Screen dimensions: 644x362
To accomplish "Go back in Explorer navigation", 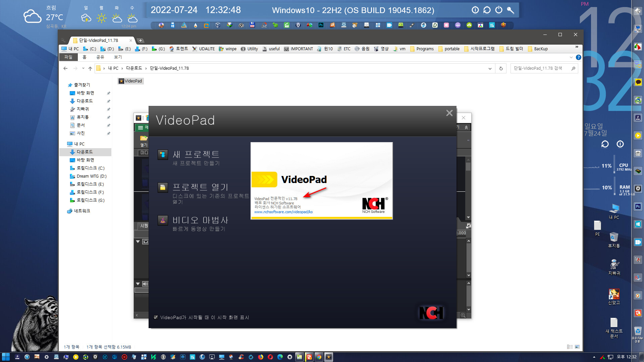I will click(x=65, y=68).
